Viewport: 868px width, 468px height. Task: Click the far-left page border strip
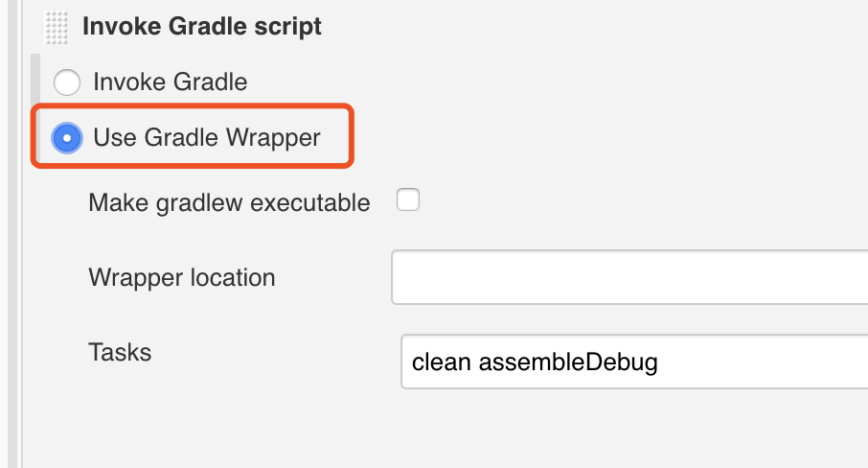[x=12, y=234]
